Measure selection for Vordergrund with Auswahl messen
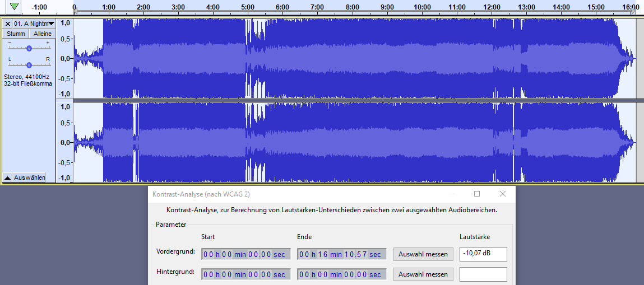The image size is (644, 285). click(x=423, y=254)
